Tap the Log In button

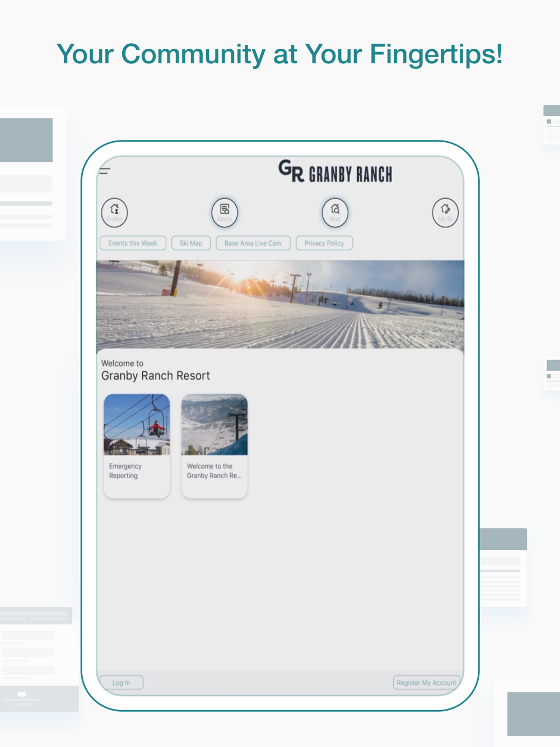(122, 683)
